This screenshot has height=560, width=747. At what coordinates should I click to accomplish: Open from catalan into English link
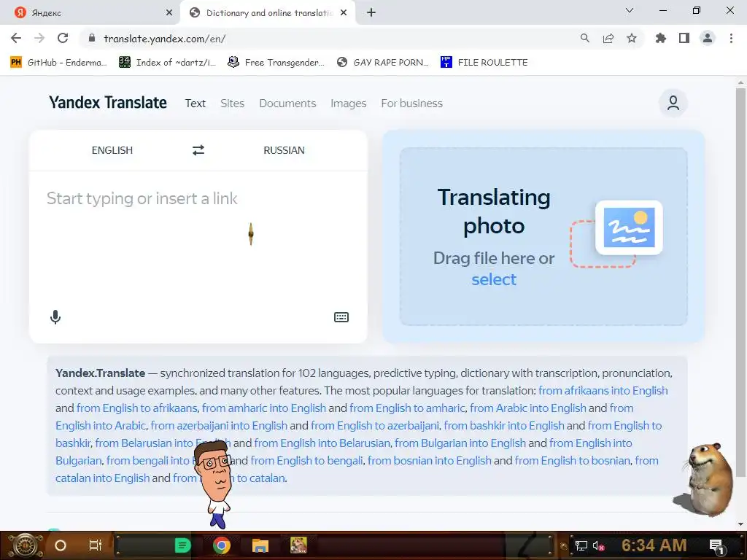click(102, 478)
